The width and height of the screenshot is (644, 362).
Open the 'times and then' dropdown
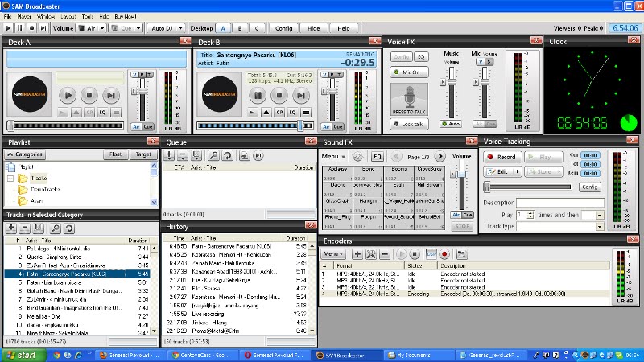click(600, 215)
